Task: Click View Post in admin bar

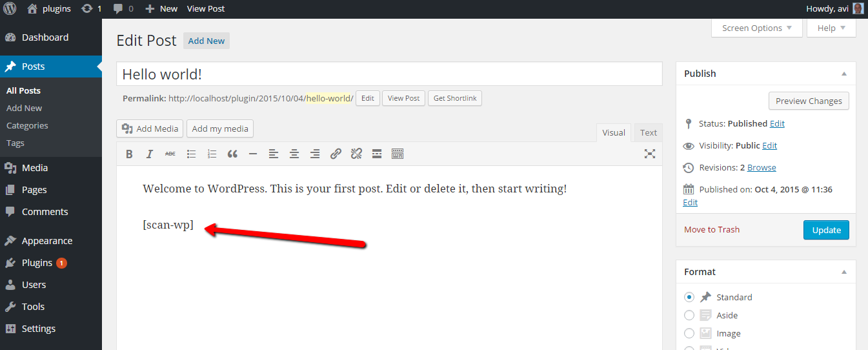Action: 205,9
